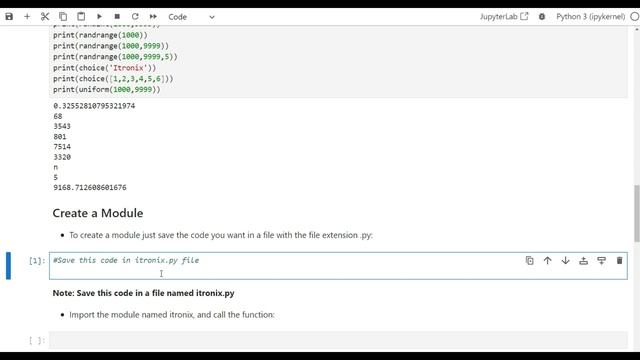
Task: Click the [1]: cell execution prompt
Action: 37,260
